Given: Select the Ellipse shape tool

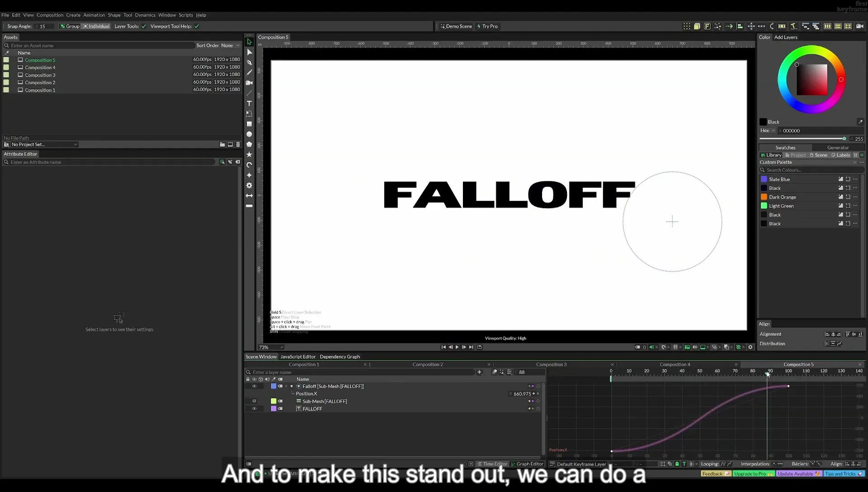Looking at the screenshot, I should (249, 134).
